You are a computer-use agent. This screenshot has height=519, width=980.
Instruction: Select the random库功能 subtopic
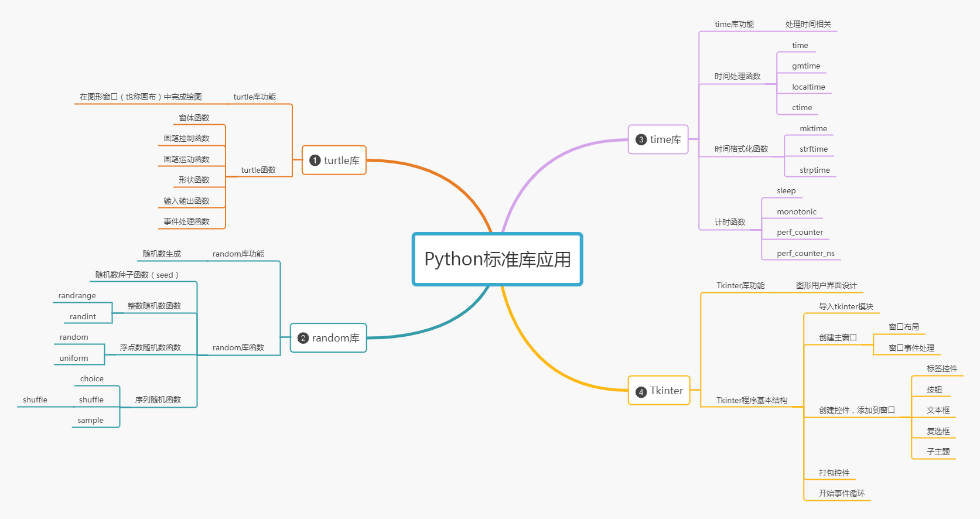(x=238, y=254)
